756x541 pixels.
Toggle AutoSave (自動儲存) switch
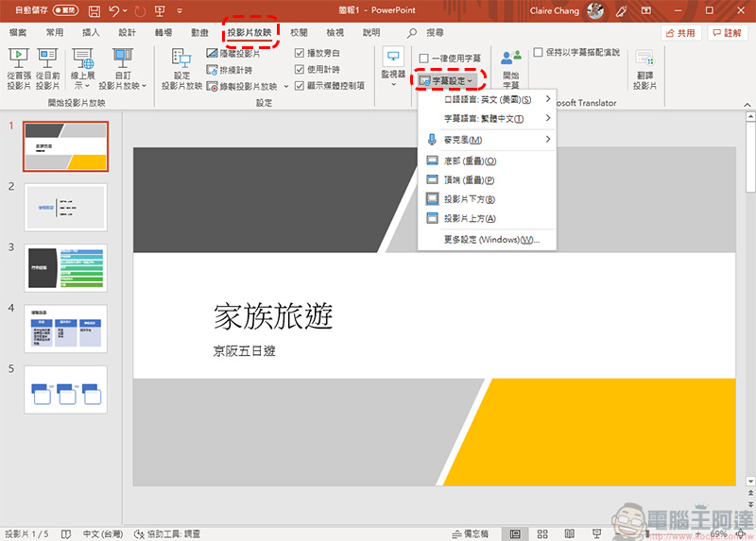tap(65, 10)
